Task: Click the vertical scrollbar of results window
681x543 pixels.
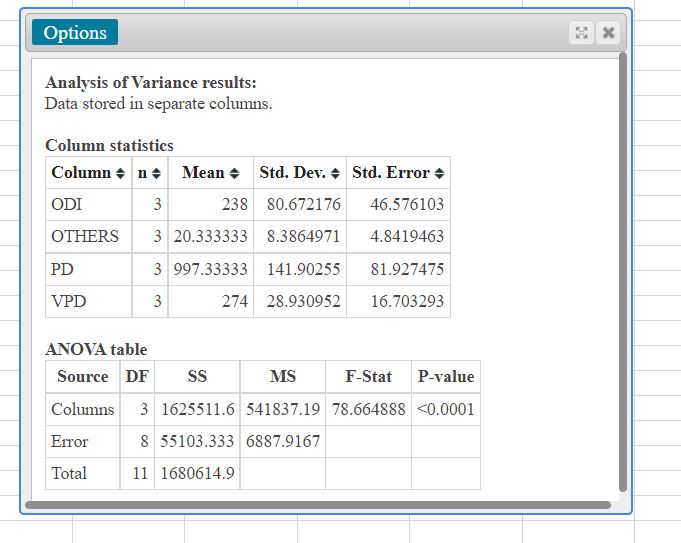Action: (x=622, y=272)
